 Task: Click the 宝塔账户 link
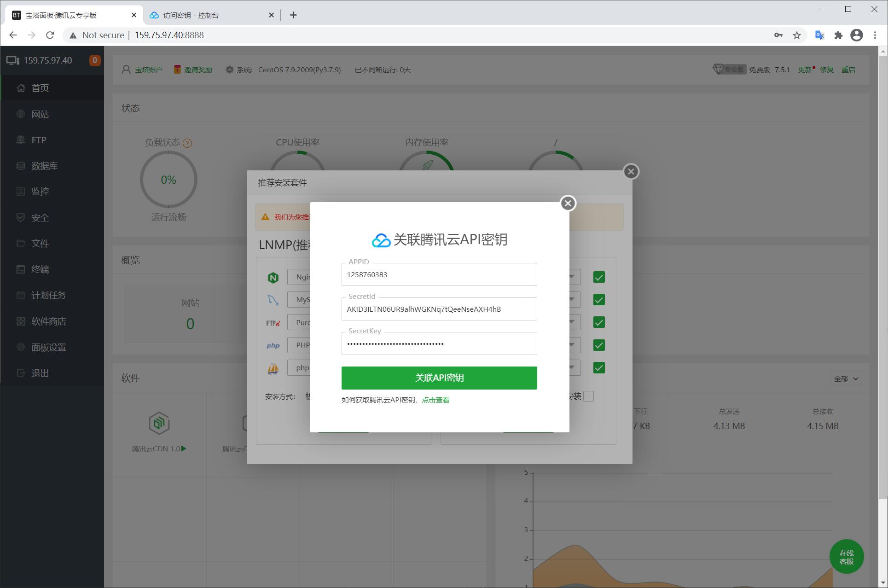click(148, 70)
